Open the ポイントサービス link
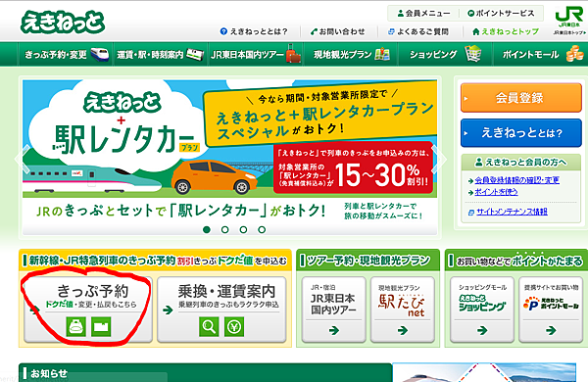This screenshot has width=588, height=382. pos(501,13)
